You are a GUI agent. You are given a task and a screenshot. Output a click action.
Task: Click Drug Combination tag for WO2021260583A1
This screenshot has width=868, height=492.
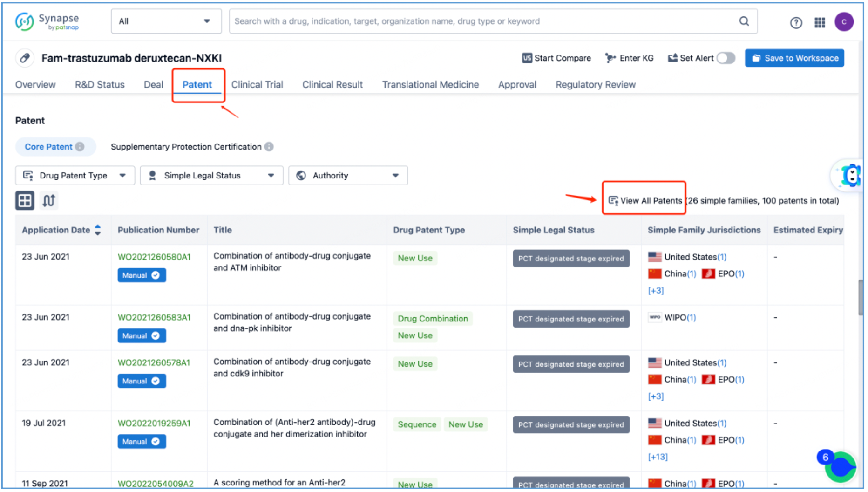(433, 319)
